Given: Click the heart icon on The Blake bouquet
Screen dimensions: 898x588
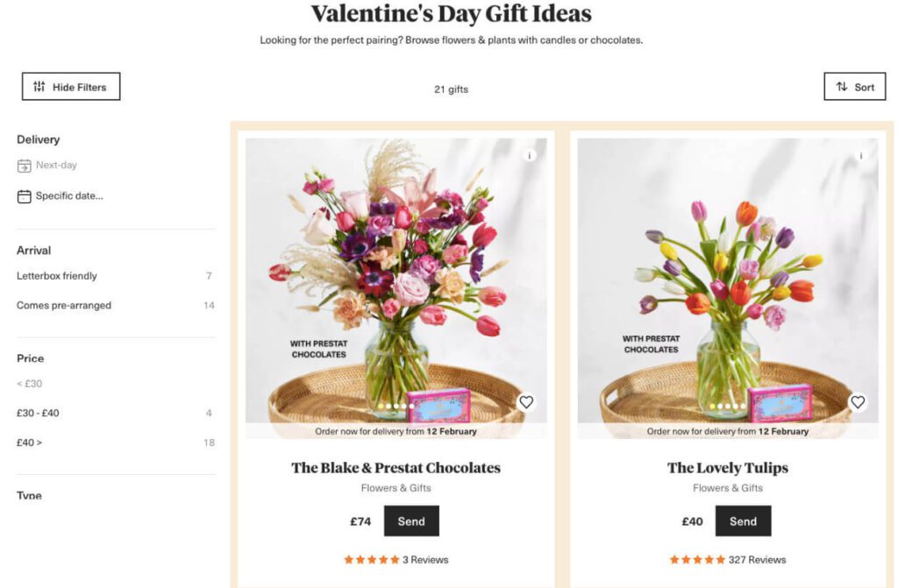Looking at the screenshot, I should point(526,402).
